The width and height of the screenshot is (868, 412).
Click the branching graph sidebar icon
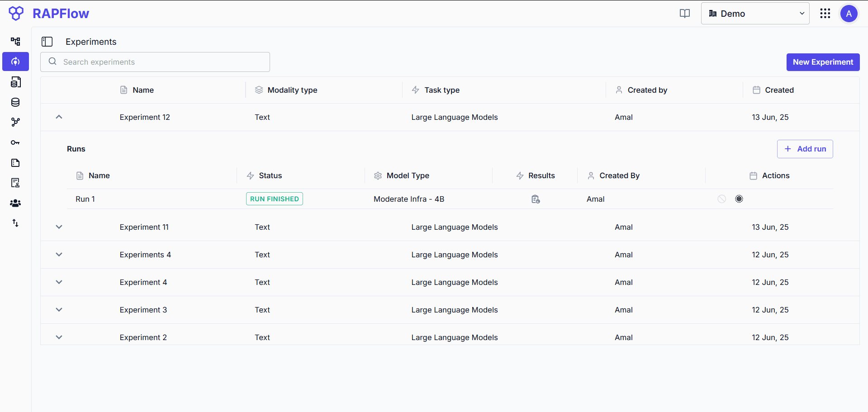click(15, 122)
